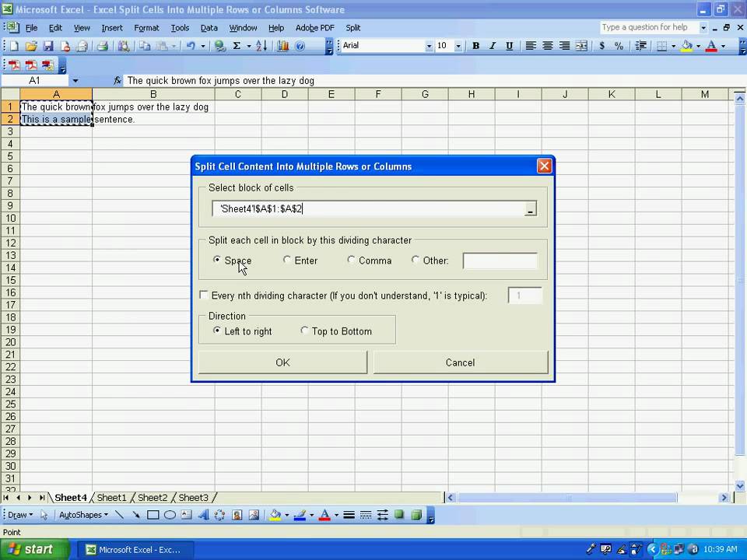
Task: Click the Windows Start button
Action: pyautogui.click(x=34, y=550)
